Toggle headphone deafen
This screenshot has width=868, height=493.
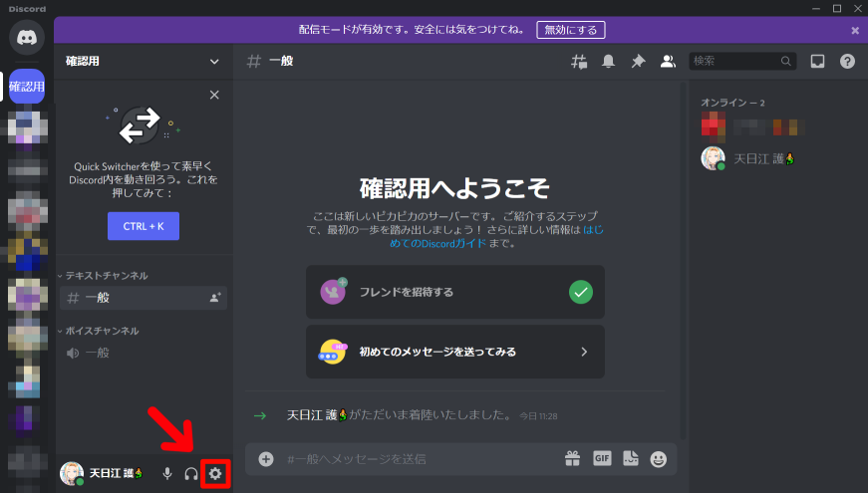click(191, 474)
